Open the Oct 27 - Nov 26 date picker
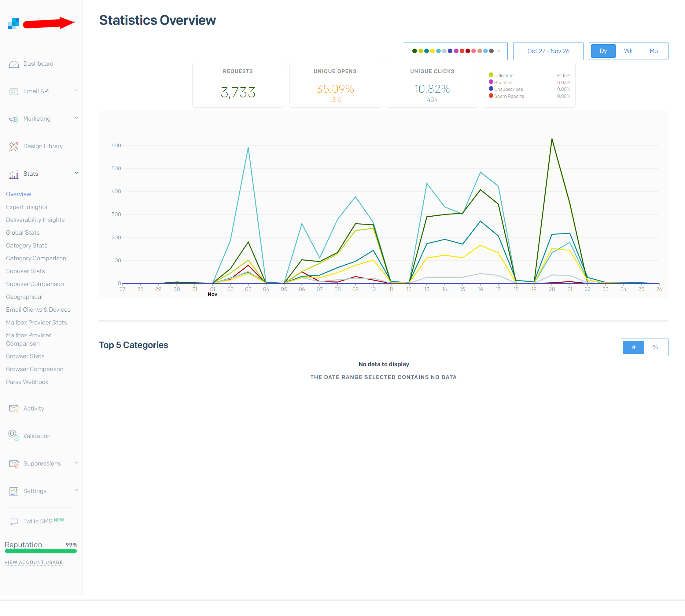685x616 pixels. [548, 51]
